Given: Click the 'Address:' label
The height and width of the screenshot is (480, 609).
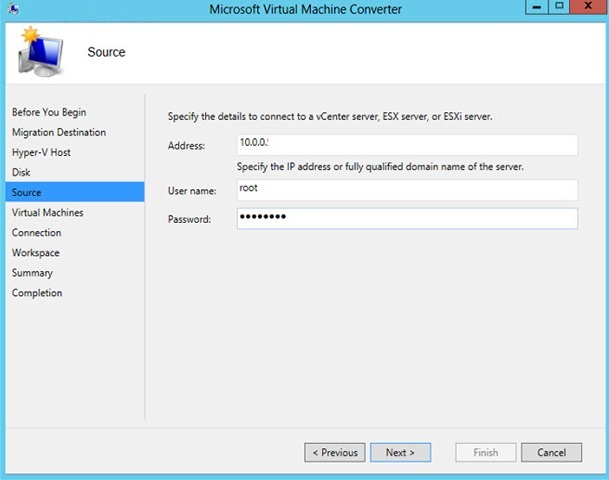Looking at the screenshot, I should (186, 146).
